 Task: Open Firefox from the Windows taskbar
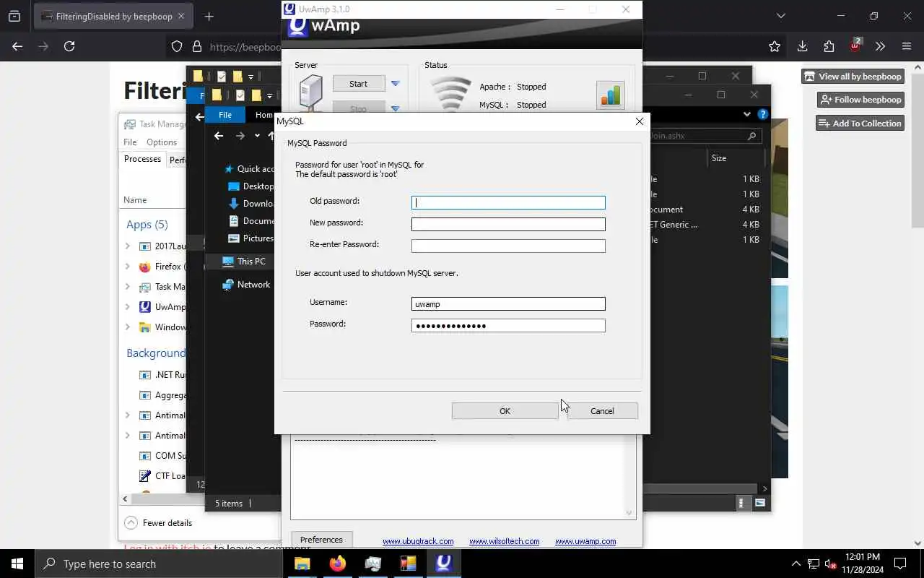(x=337, y=564)
